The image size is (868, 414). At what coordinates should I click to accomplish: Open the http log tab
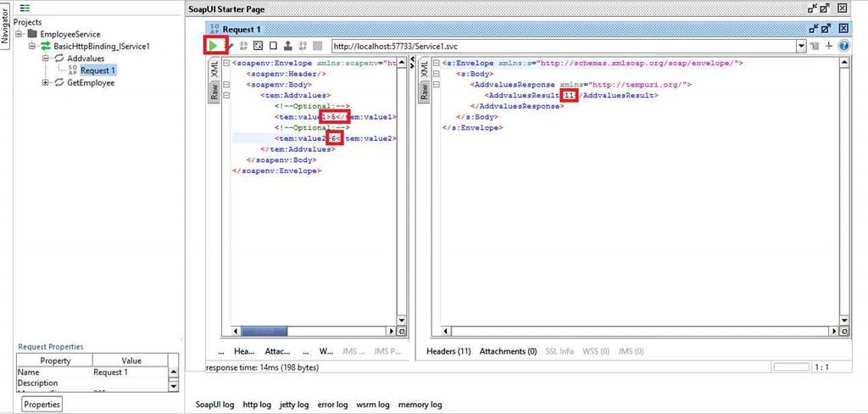tap(257, 405)
